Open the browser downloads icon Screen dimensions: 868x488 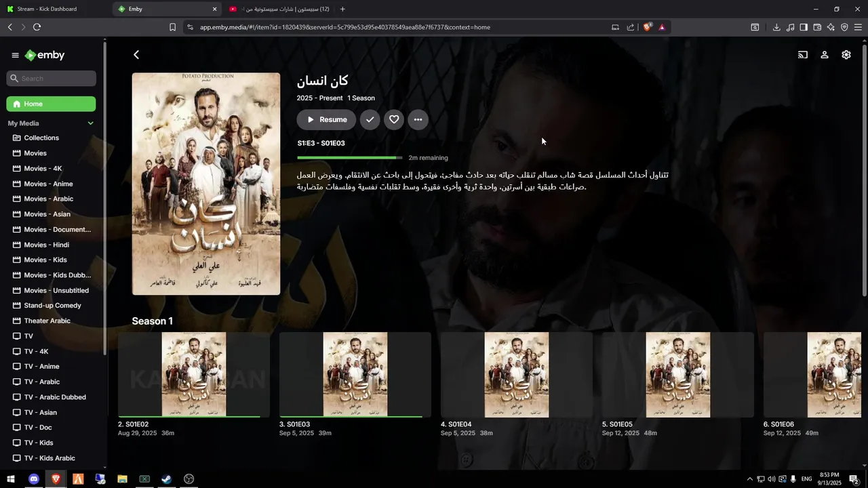point(776,27)
